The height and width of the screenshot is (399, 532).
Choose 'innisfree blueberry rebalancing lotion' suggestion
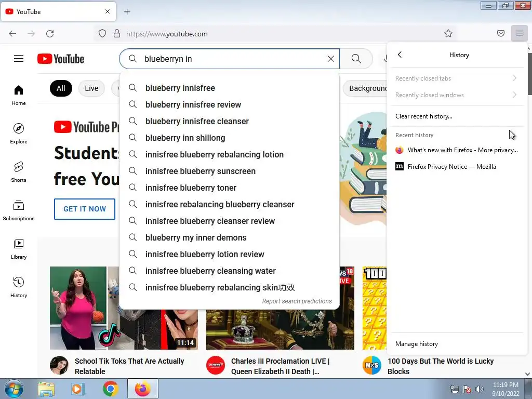point(229,154)
